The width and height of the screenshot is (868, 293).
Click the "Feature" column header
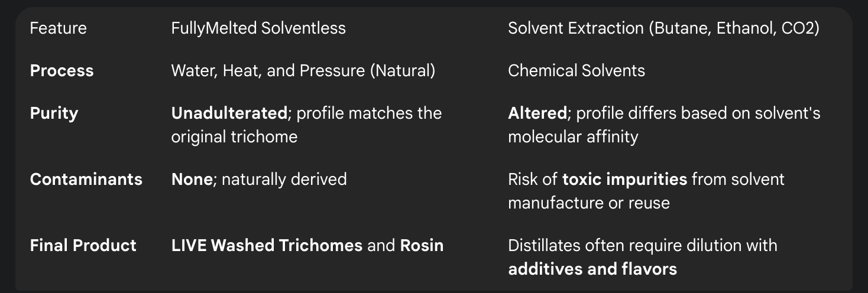58,28
